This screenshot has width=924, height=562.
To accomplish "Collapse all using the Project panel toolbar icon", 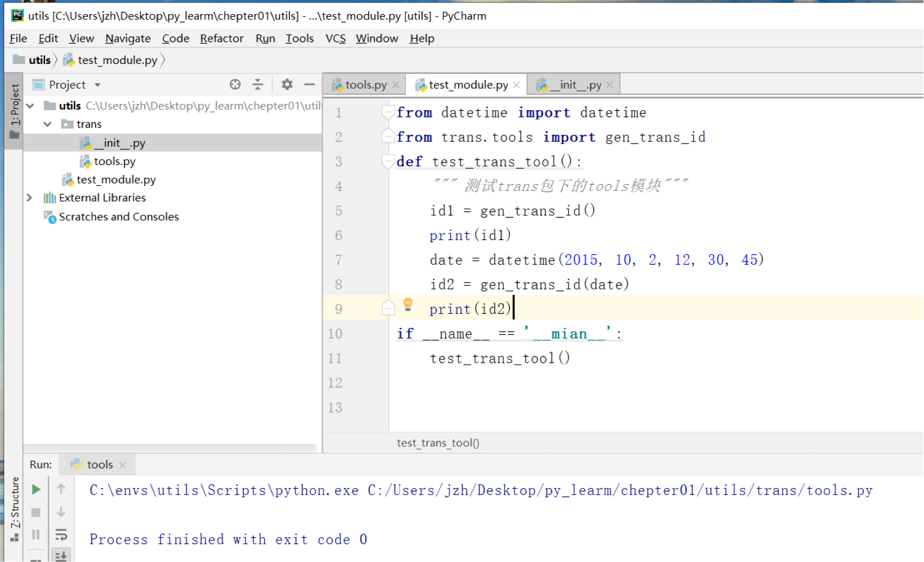I will point(258,84).
